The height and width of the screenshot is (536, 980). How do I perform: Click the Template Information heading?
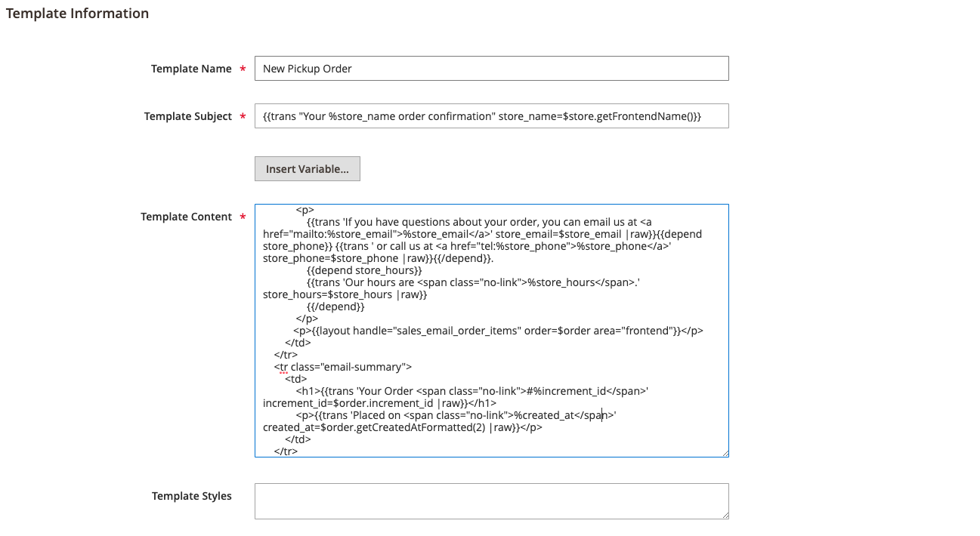click(x=78, y=14)
